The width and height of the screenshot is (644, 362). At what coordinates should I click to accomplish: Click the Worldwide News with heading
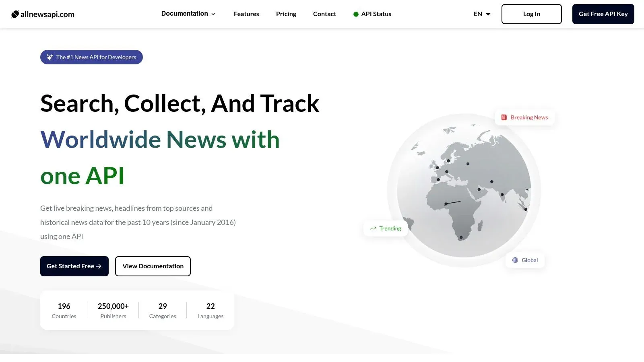160,140
